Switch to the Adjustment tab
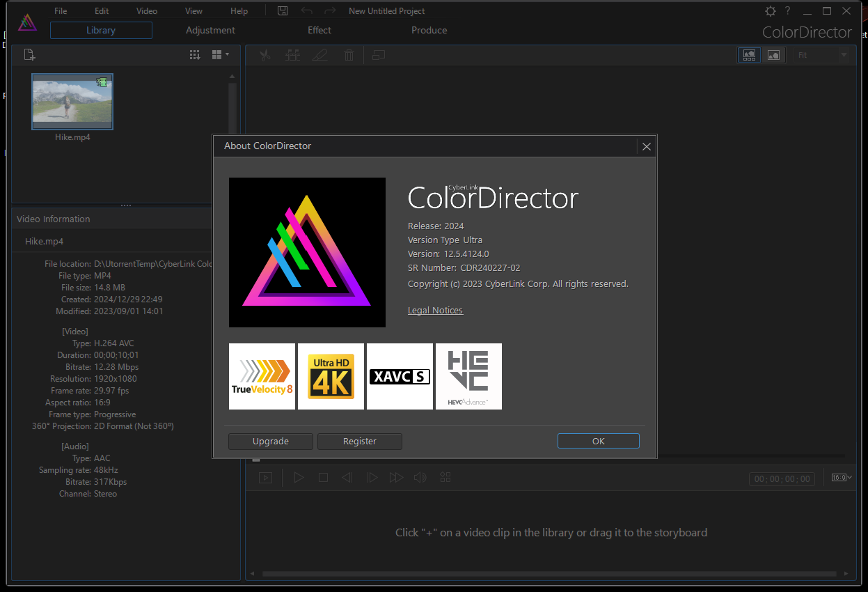 (210, 30)
